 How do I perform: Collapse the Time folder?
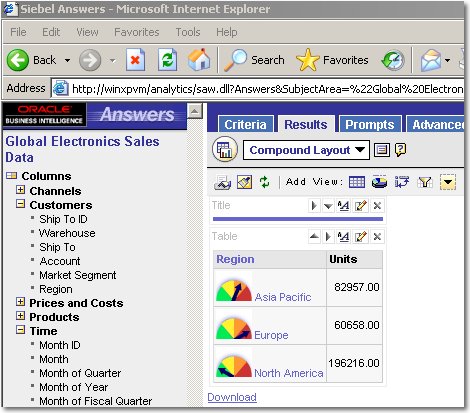point(21,330)
